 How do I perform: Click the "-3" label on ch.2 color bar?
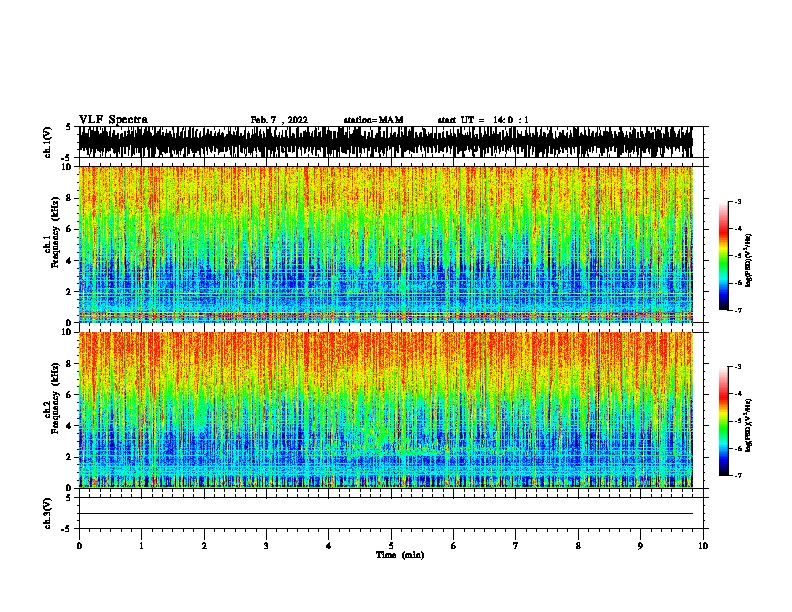tap(738, 367)
